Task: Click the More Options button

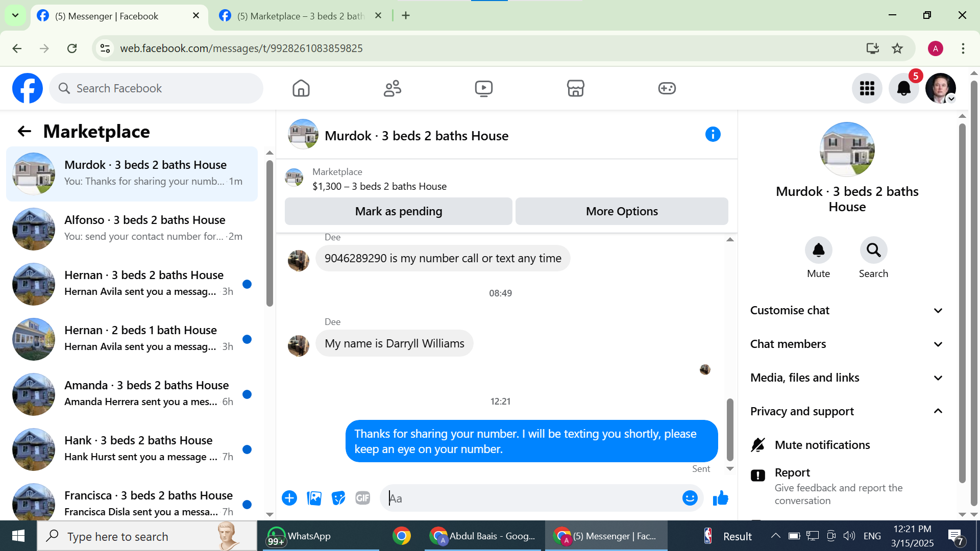Action: click(621, 211)
